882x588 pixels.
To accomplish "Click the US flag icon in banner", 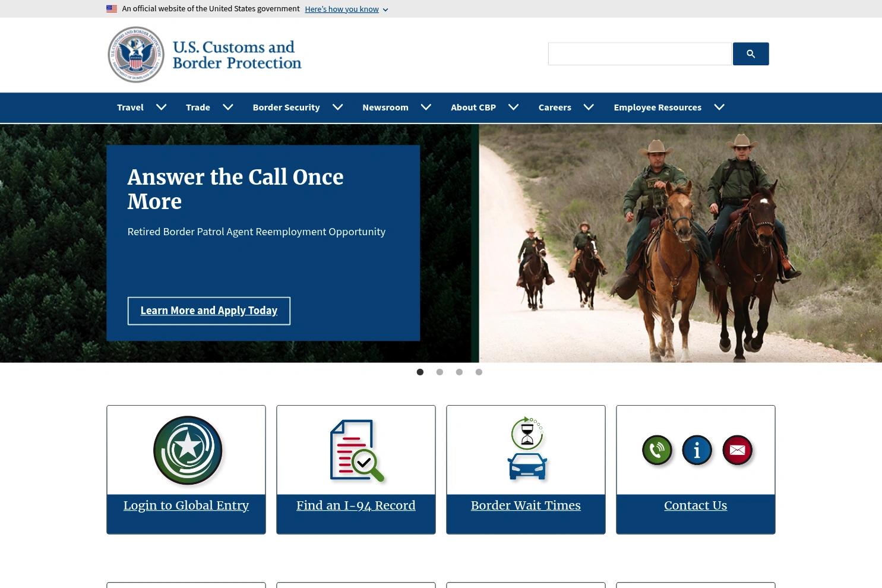I will click(x=112, y=9).
